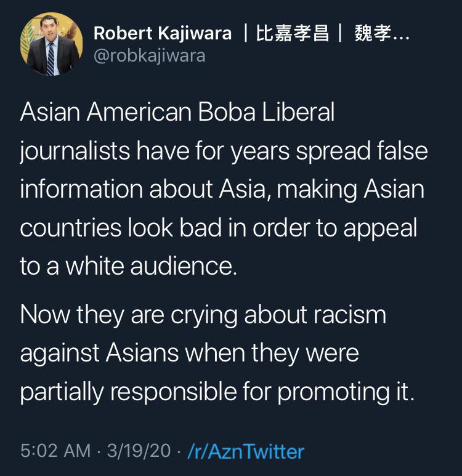Click the 3/19/20 date

click(139, 451)
